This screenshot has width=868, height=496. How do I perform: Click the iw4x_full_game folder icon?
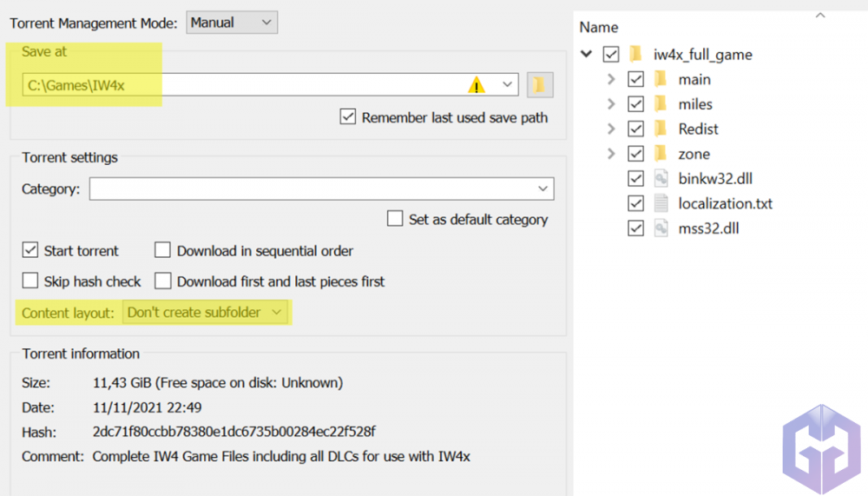point(635,55)
